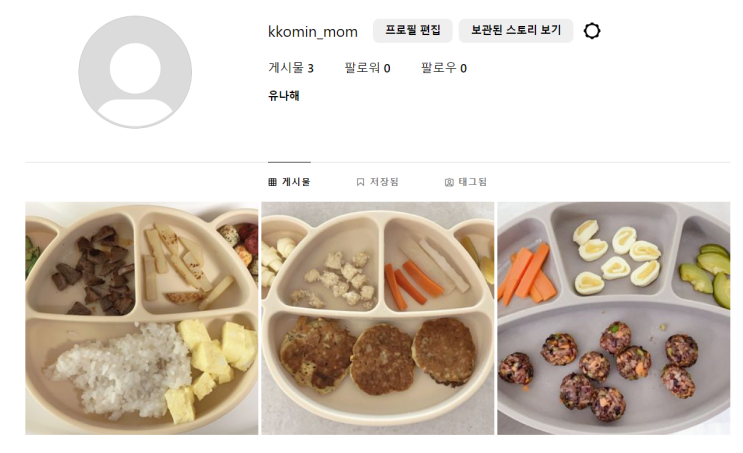Image resolution: width=743 pixels, height=453 pixels.
Task: Click the 보관된 스토리 보기 button
Action: click(516, 31)
